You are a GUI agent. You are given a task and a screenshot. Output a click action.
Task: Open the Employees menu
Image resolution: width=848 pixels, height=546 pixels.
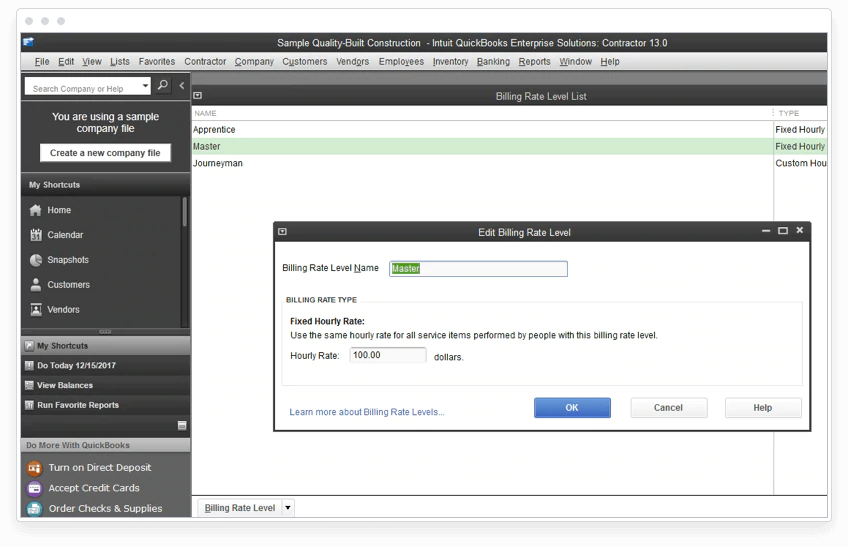click(401, 62)
